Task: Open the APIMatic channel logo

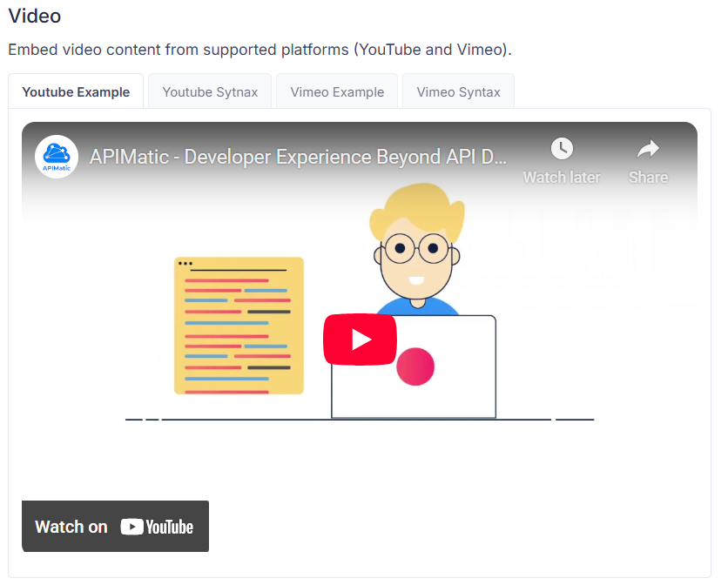Action: pos(57,157)
